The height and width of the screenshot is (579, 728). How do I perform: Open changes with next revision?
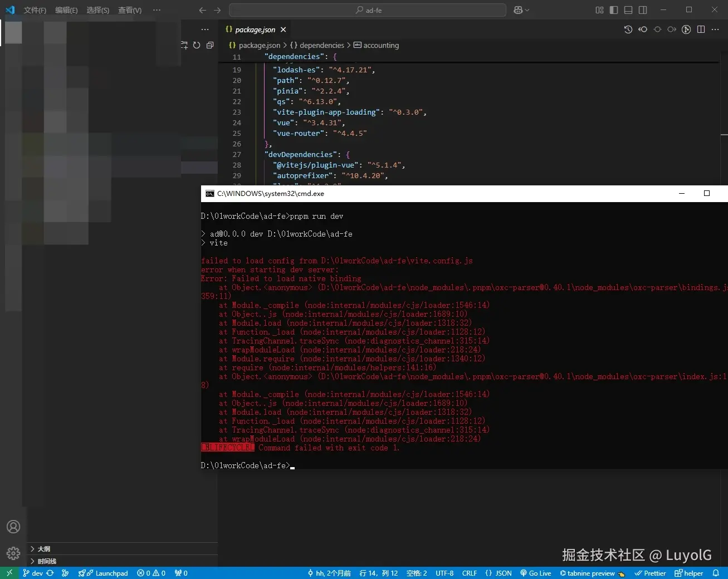[x=672, y=30]
